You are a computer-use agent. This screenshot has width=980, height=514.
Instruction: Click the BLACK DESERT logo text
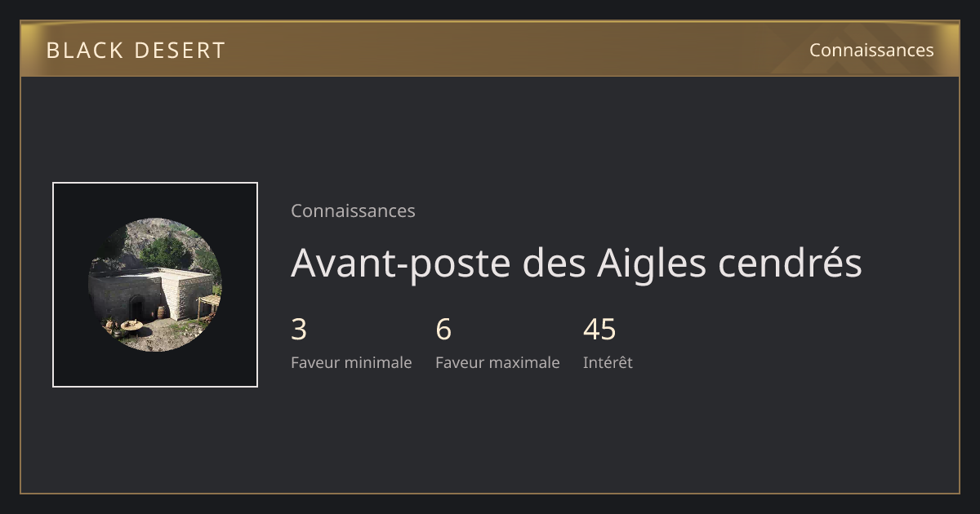(x=136, y=51)
